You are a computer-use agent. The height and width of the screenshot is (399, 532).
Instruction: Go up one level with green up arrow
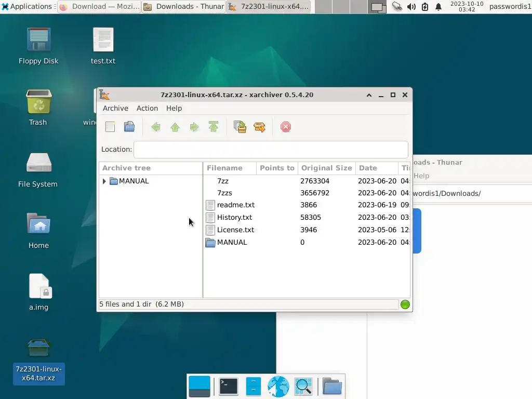[x=175, y=127]
